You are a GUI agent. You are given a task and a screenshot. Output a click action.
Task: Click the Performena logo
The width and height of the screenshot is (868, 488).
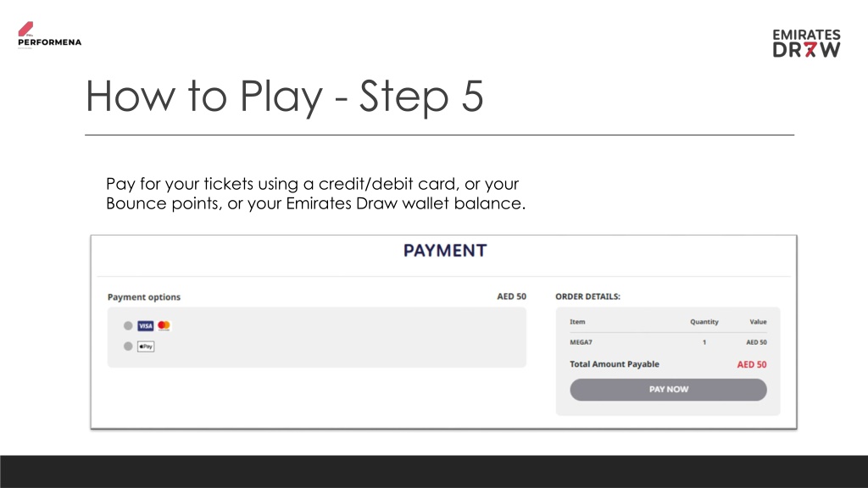tap(49, 36)
